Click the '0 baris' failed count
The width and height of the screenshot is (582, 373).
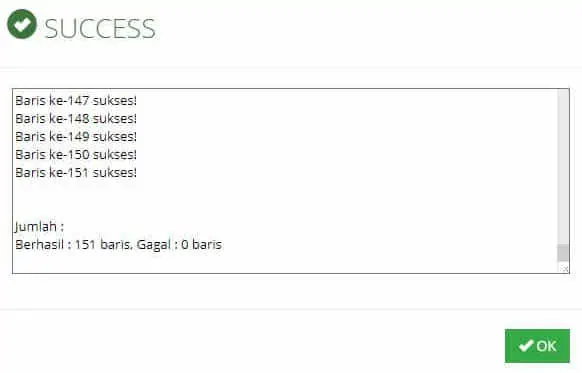[x=201, y=245]
